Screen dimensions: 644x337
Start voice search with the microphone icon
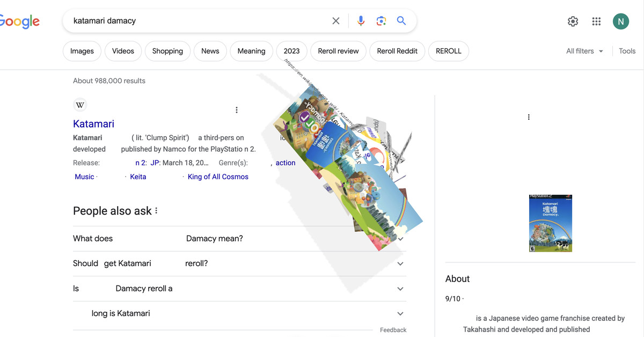click(361, 21)
